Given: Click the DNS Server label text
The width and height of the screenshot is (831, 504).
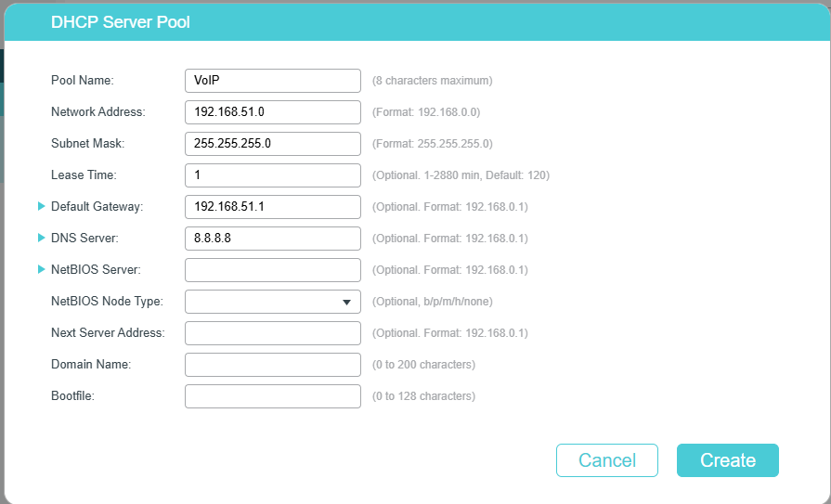Looking at the screenshot, I should click(x=84, y=238).
